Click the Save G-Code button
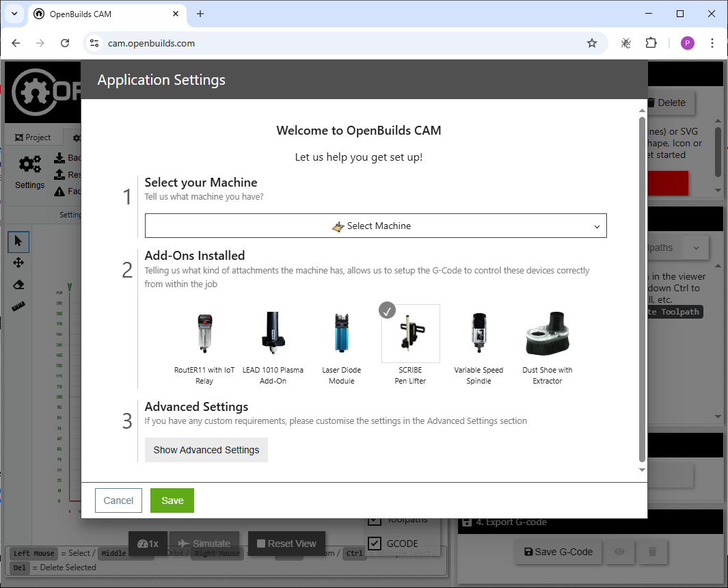Screen dimensions: 728x588 click(x=558, y=552)
